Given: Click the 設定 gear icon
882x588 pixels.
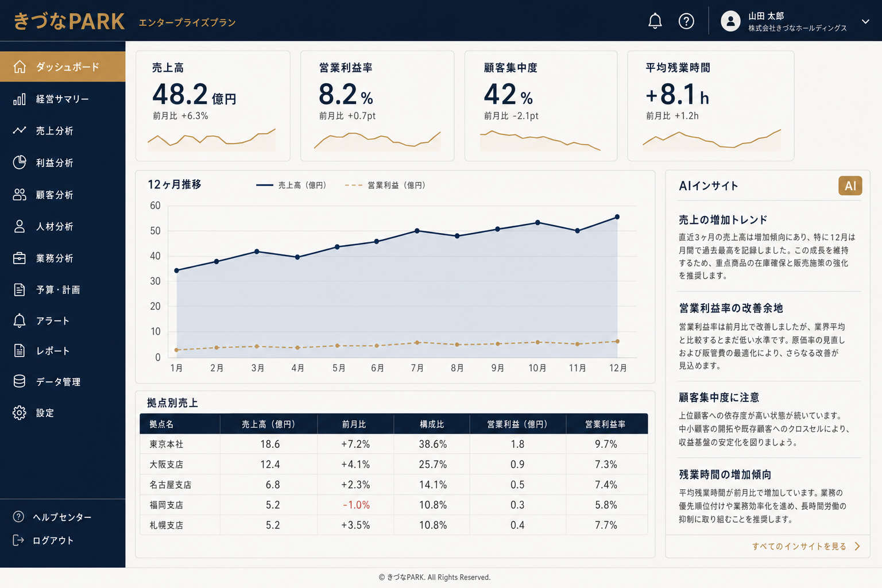Looking at the screenshot, I should tap(20, 413).
